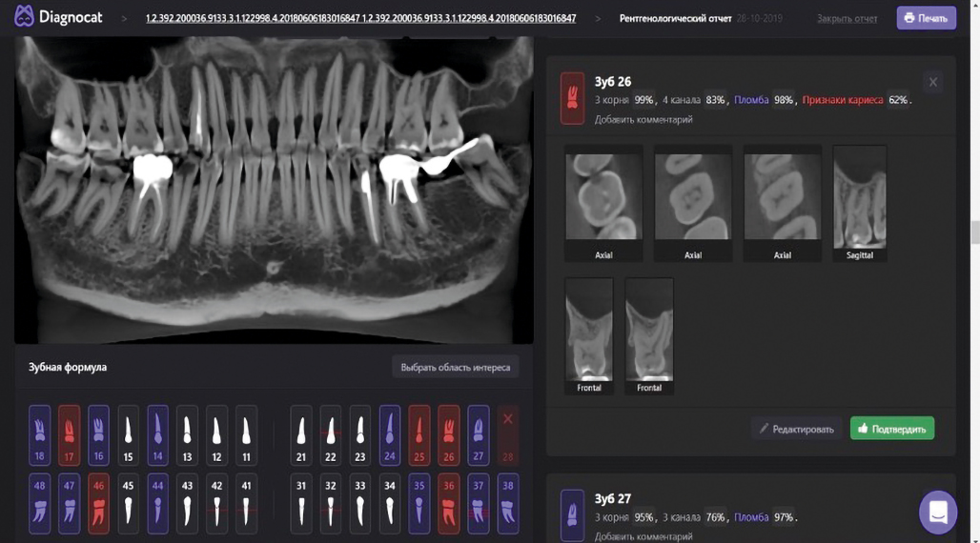Confirm findings with Подтвердить button

click(891, 429)
